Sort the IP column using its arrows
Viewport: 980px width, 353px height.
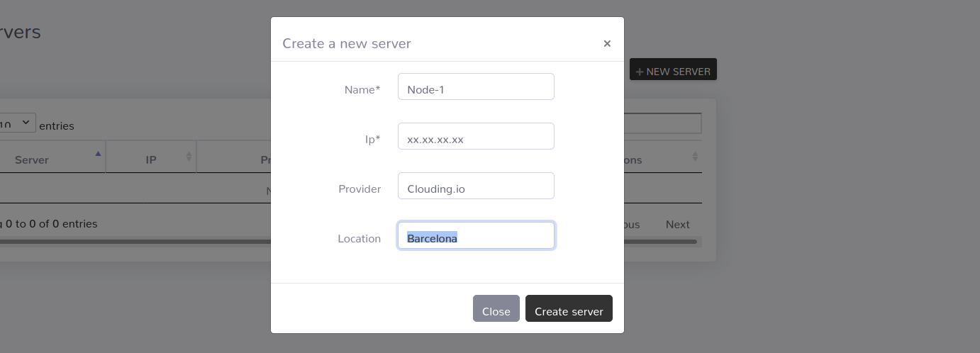189,157
